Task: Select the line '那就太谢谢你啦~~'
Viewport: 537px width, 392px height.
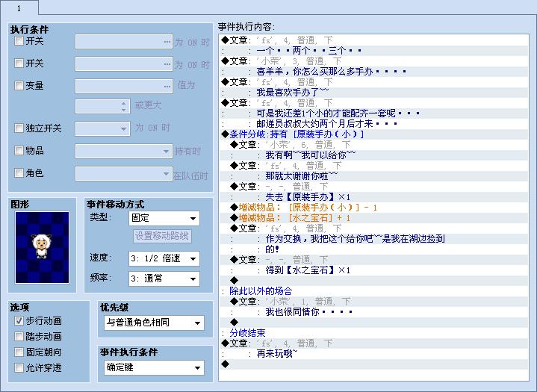Action: coord(373,176)
